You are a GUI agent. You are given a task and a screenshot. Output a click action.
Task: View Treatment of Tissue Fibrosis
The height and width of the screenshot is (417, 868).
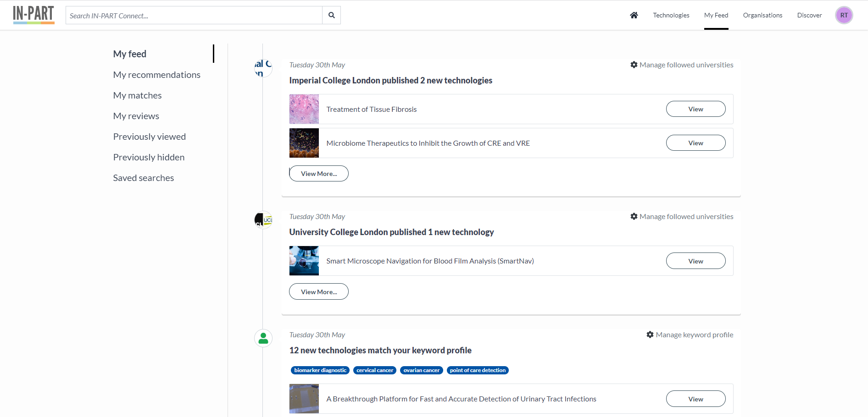(x=696, y=109)
